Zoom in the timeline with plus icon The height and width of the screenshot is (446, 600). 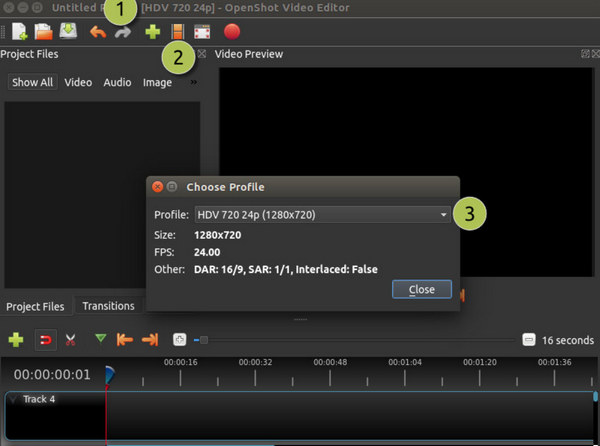pos(179,339)
